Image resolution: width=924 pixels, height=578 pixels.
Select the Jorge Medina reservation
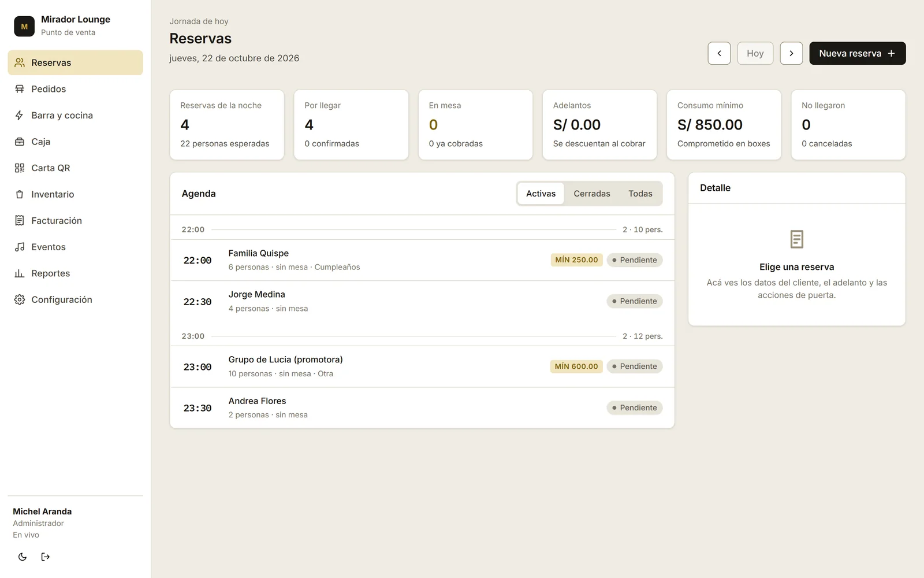pos(422,301)
